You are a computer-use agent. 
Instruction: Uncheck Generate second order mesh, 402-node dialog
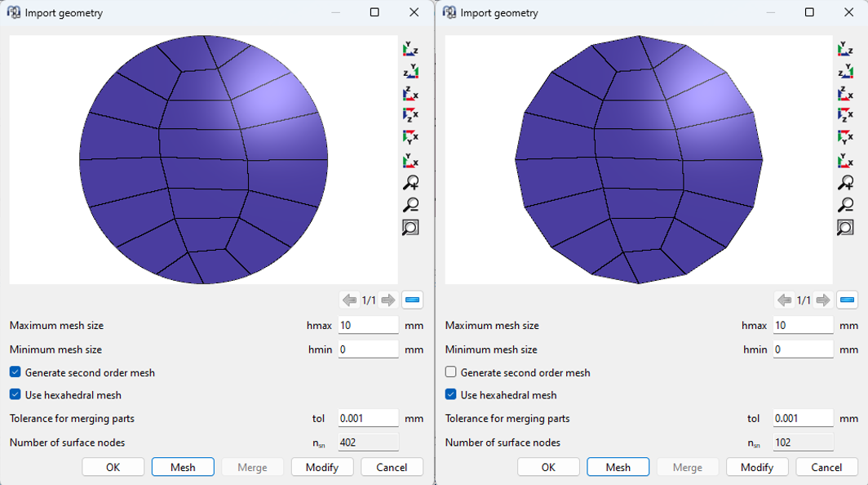(x=15, y=372)
